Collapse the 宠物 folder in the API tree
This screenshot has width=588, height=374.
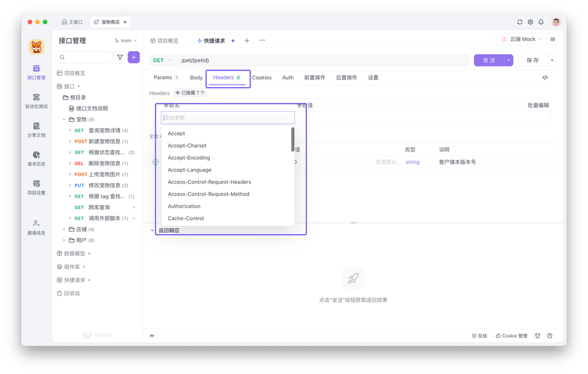(64, 119)
